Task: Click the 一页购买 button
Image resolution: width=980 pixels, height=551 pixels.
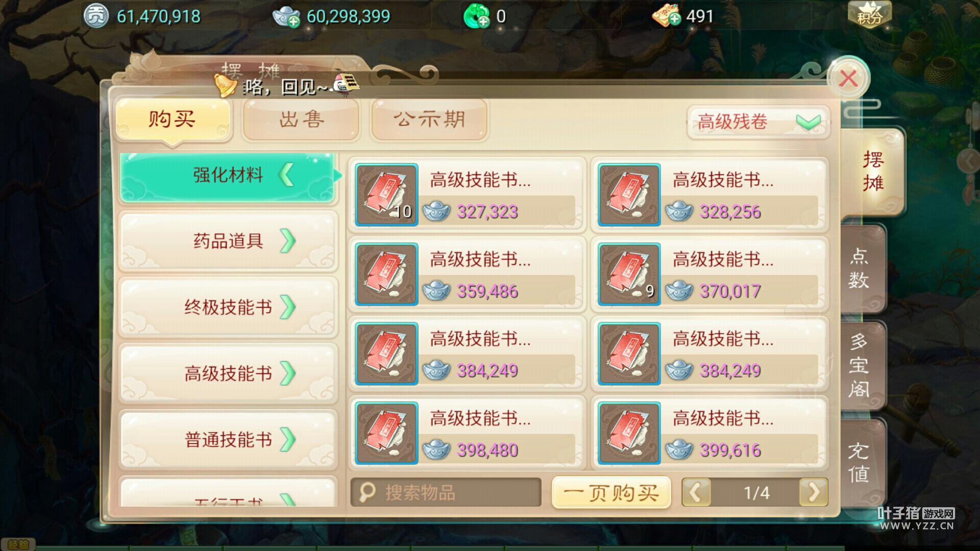Action: (x=611, y=493)
